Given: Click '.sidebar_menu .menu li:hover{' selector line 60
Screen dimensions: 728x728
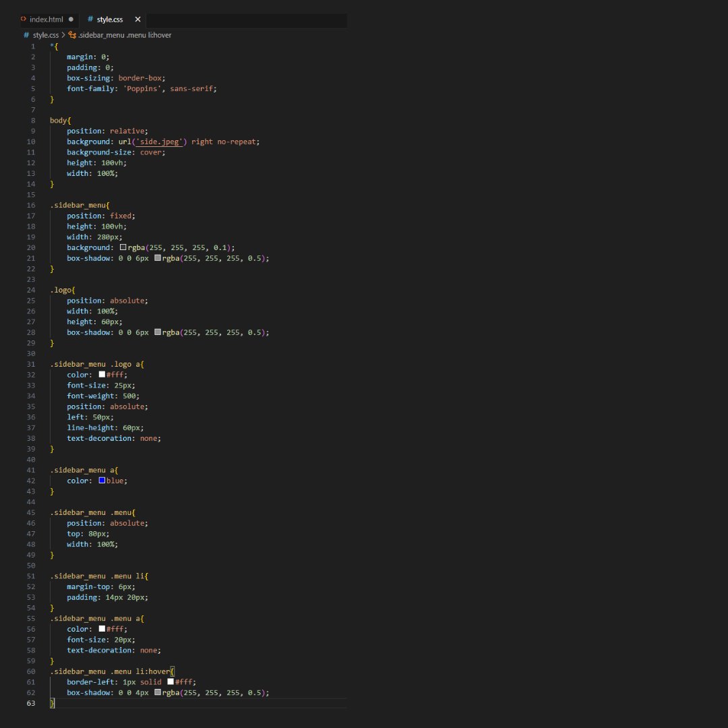Looking at the screenshot, I should [x=112, y=671].
